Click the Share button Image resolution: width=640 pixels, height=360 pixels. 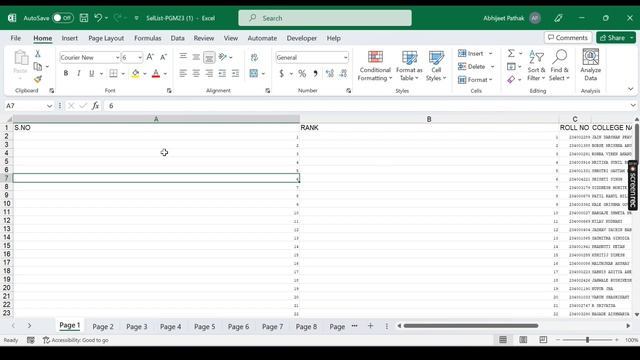click(x=613, y=38)
